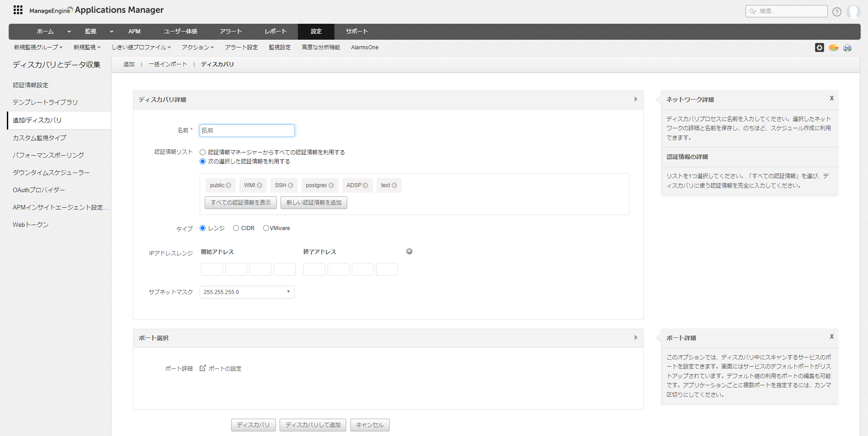Collapse the ディスカバリ詳細 section arrow
This screenshot has height=436, width=868.
636,99
